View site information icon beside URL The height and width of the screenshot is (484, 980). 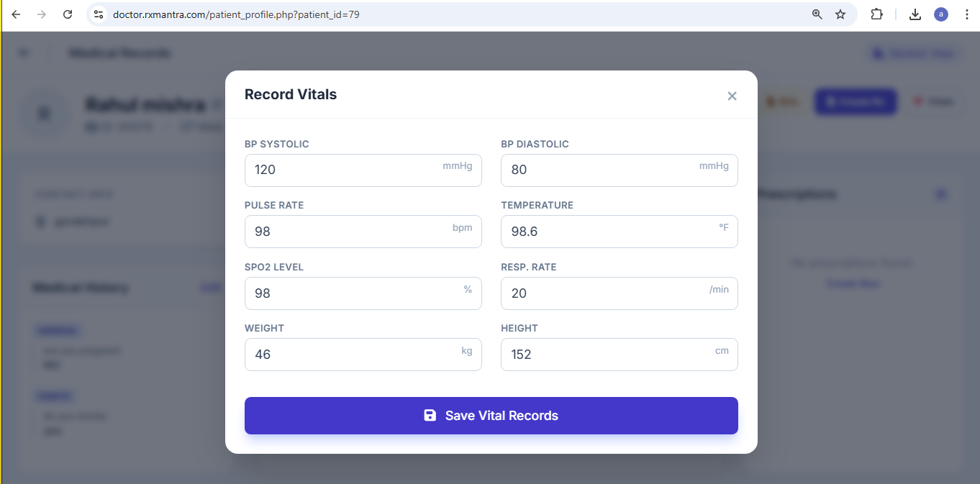click(99, 14)
